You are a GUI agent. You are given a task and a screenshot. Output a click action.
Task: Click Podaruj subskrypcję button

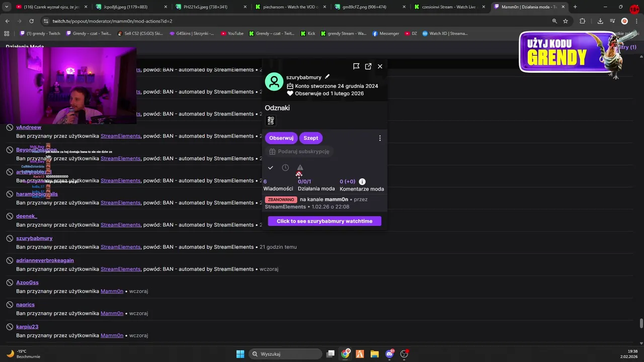pyautogui.click(x=299, y=151)
